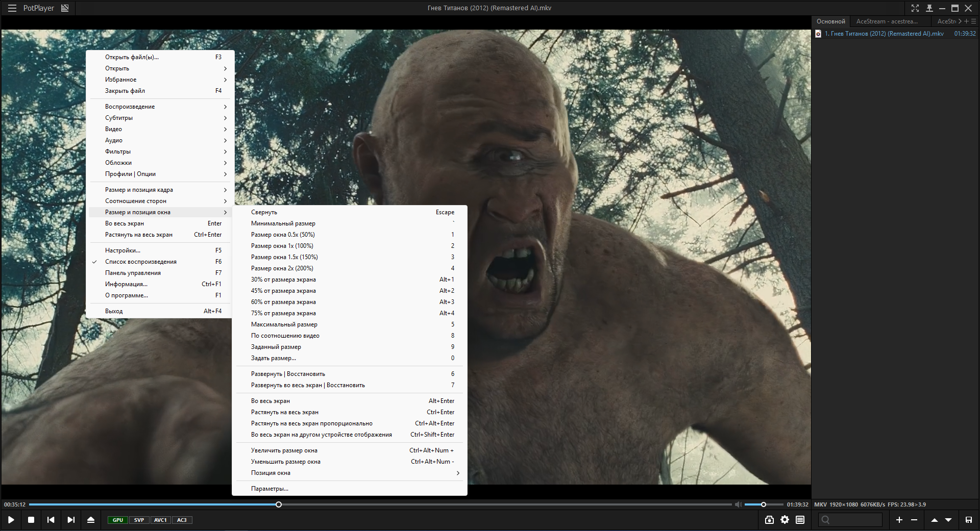Click the save playlist floppy disk icon

[968, 520]
